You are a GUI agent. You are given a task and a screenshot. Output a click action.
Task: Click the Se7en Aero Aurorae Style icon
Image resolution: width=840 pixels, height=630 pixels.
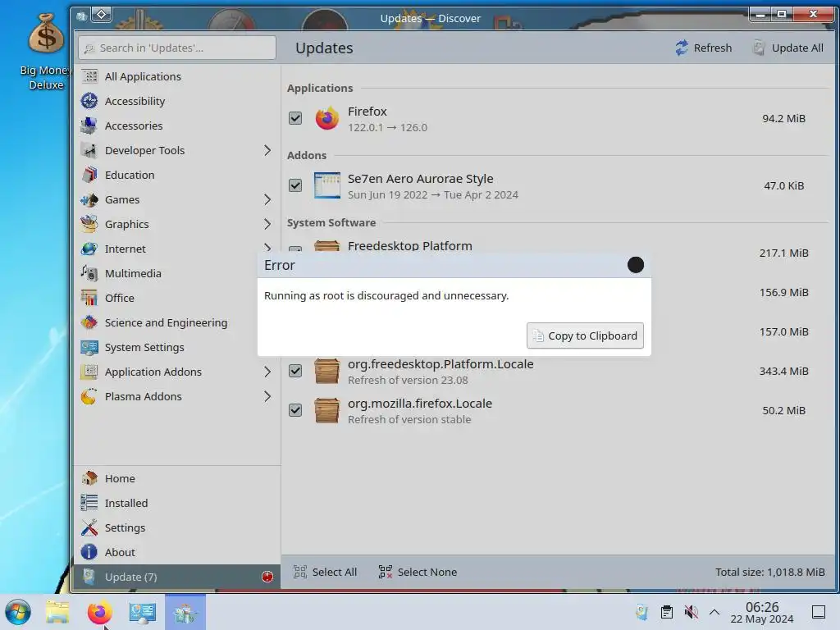tap(326, 185)
